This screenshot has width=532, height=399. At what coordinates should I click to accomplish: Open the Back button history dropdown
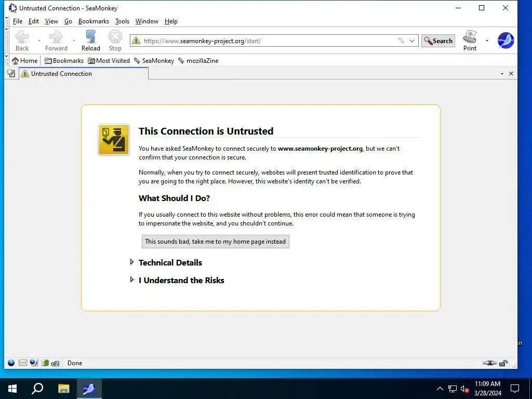tap(39, 41)
